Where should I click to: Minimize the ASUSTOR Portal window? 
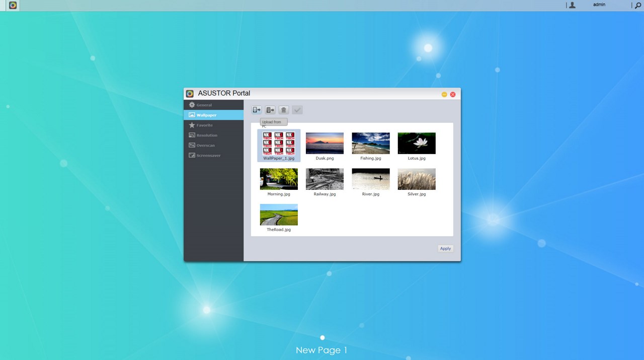point(444,94)
